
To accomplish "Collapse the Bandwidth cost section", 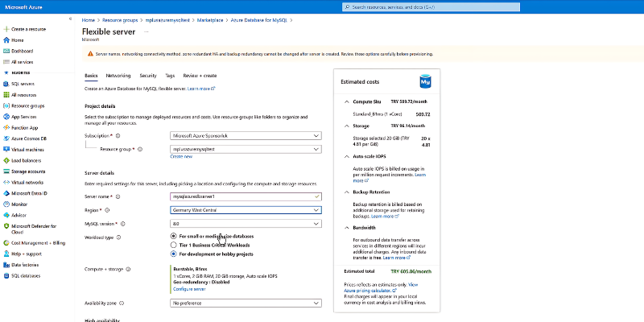I will click(x=347, y=228).
